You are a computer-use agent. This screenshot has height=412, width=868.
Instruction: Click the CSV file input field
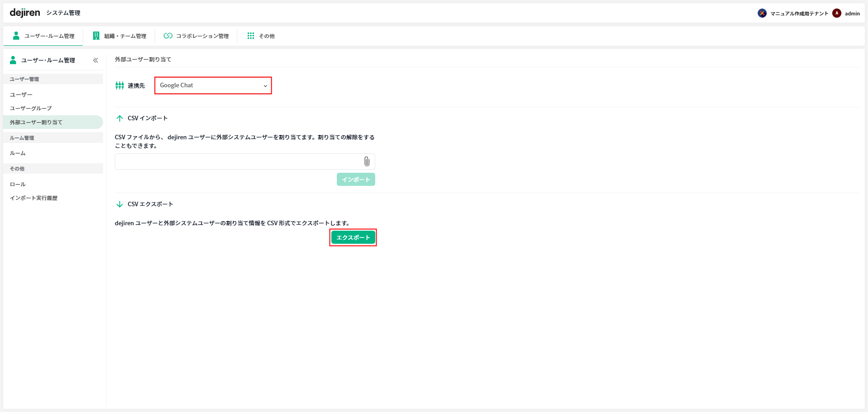(237, 161)
